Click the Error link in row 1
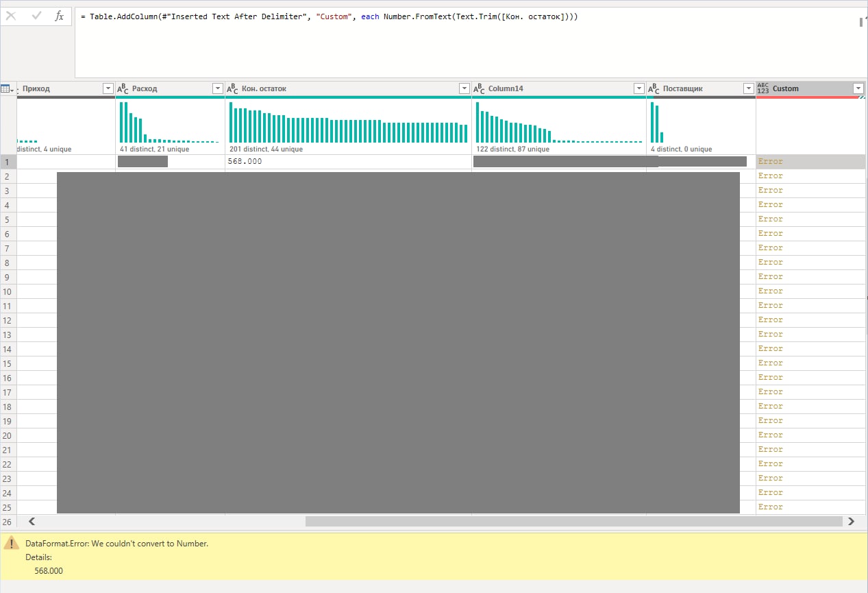The height and width of the screenshot is (593, 868). point(770,162)
